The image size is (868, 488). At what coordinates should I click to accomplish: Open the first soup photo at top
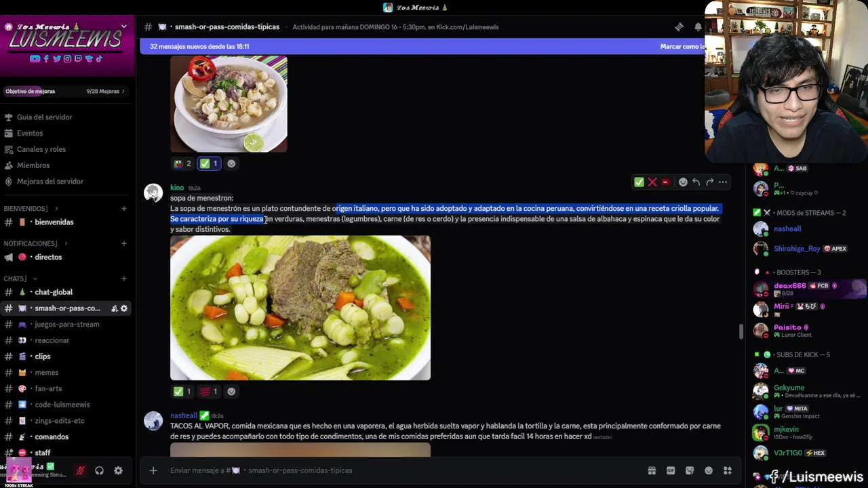229,104
